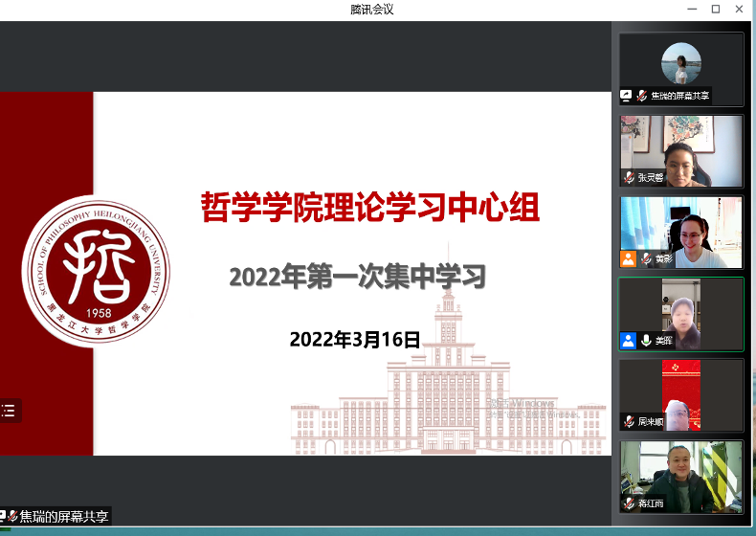Click the muted mic icon for 黄彩
Image resolution: width=756 pixels, height=536 pixels.
pos(646,258)
